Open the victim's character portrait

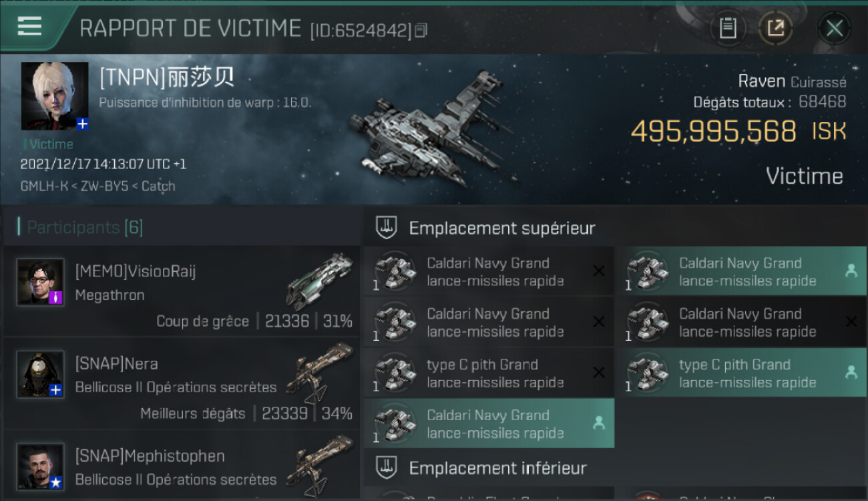tap(55, 96)
